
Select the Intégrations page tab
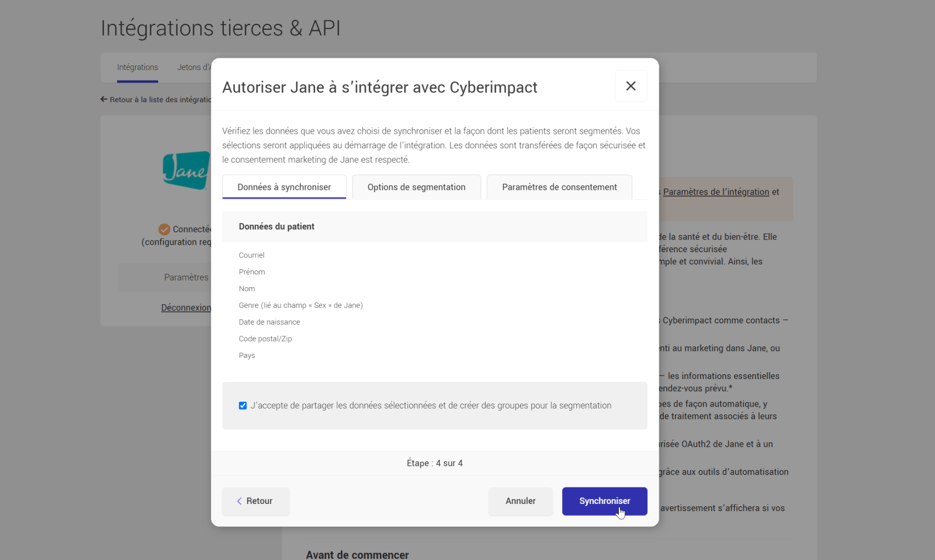(137, 68)
